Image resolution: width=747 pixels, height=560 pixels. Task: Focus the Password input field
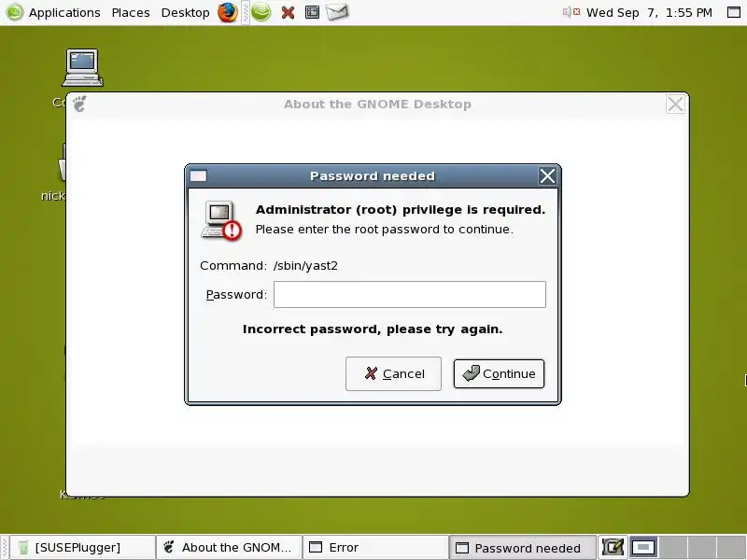click(410, 294)
